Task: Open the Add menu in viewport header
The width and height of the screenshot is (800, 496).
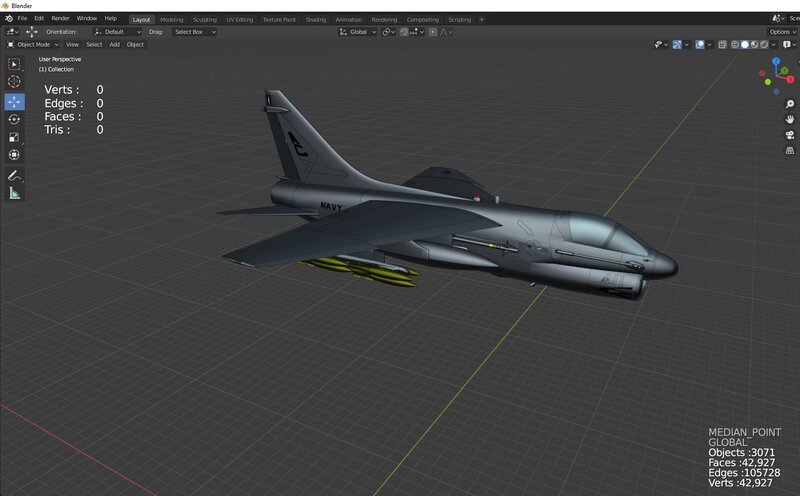Action: point(114,44)
